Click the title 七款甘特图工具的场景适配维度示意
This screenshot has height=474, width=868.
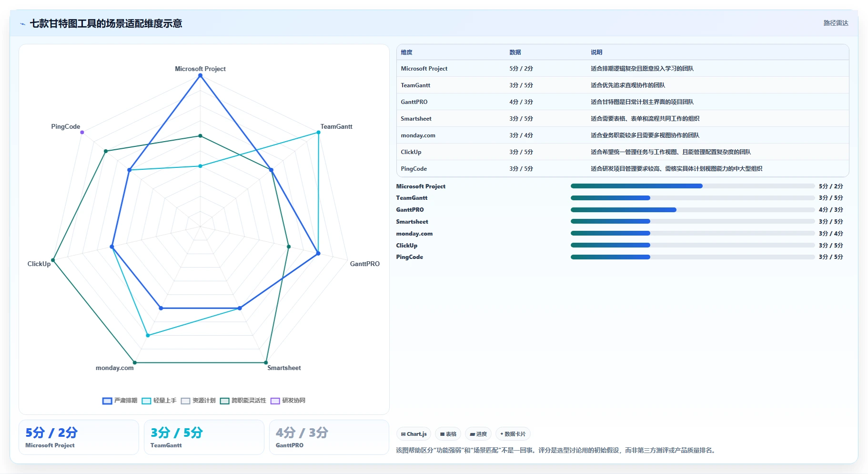[x=106, y=23]
